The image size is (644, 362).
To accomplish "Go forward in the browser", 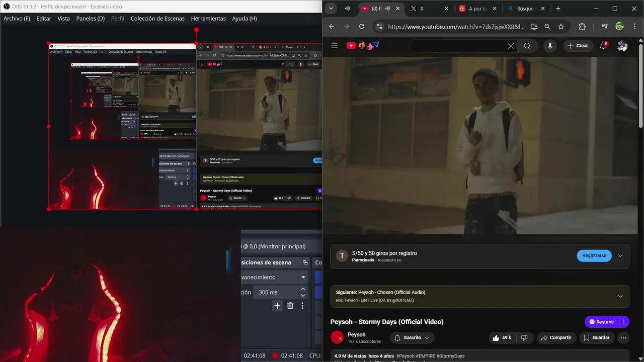I will coord(347,27).
